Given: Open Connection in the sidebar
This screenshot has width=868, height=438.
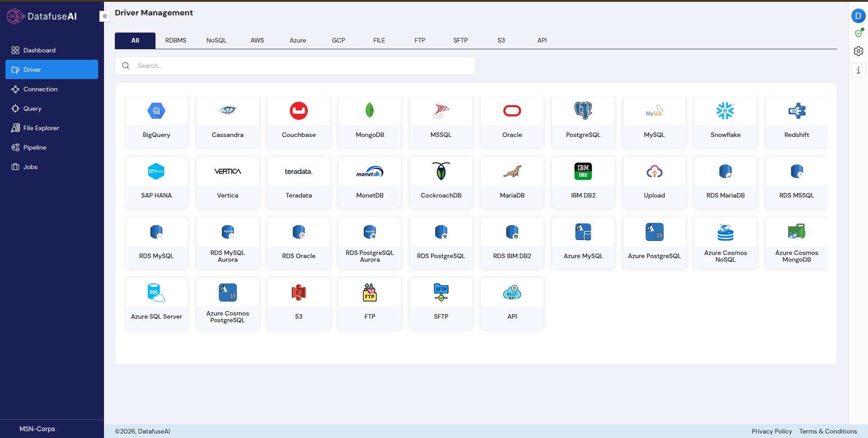Looking at the screenshot, I should [52, 89].
